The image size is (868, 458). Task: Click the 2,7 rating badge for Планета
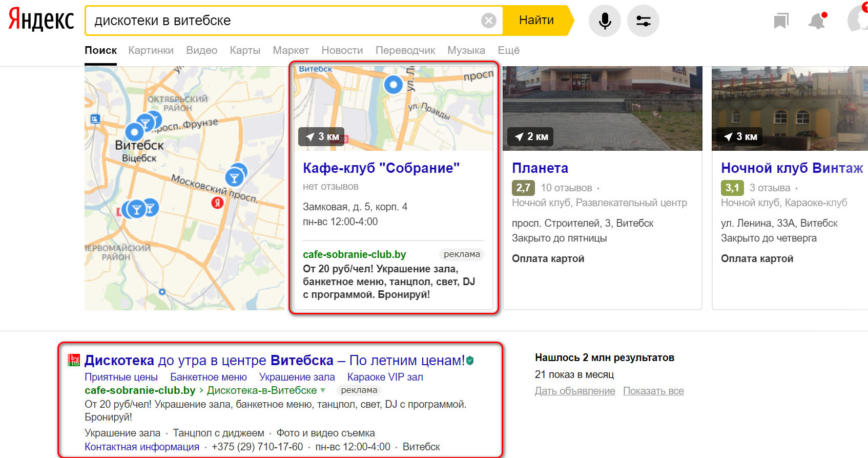(523, 188)
